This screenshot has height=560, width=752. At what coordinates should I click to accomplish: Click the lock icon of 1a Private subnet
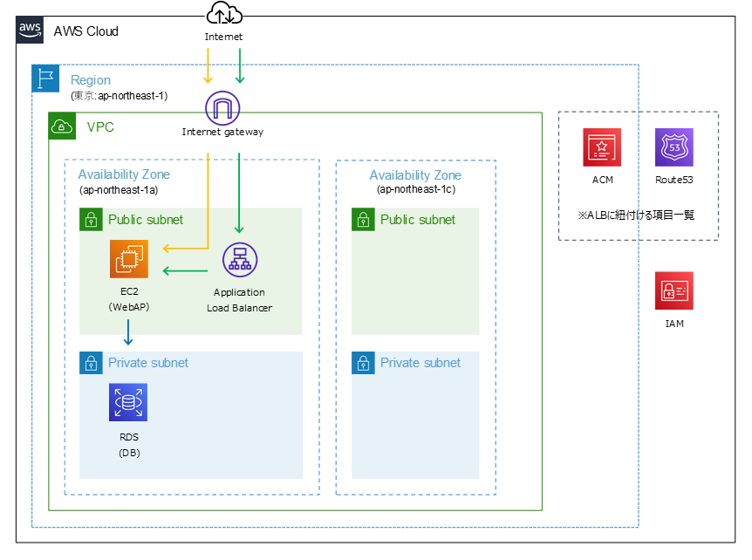tap(91, 363)
